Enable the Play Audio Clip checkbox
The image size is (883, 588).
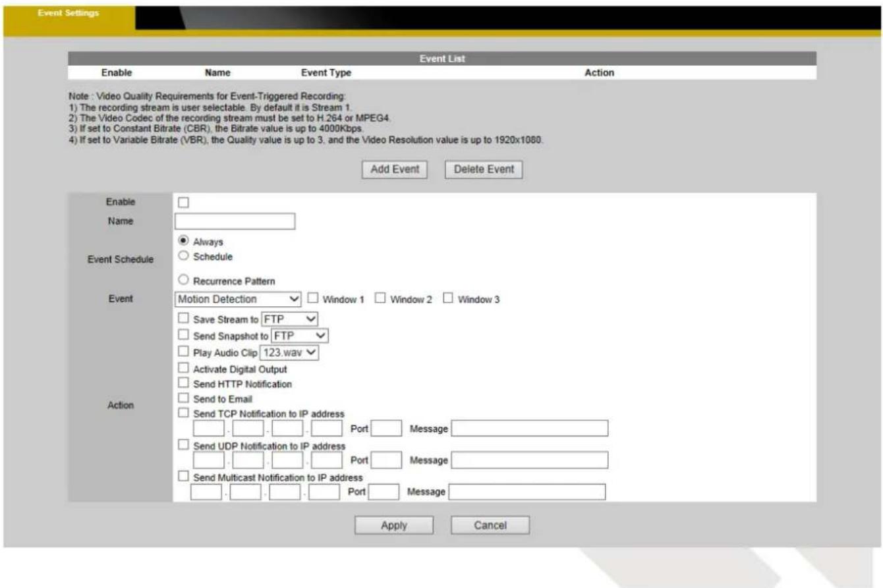[x=184, y=352]
